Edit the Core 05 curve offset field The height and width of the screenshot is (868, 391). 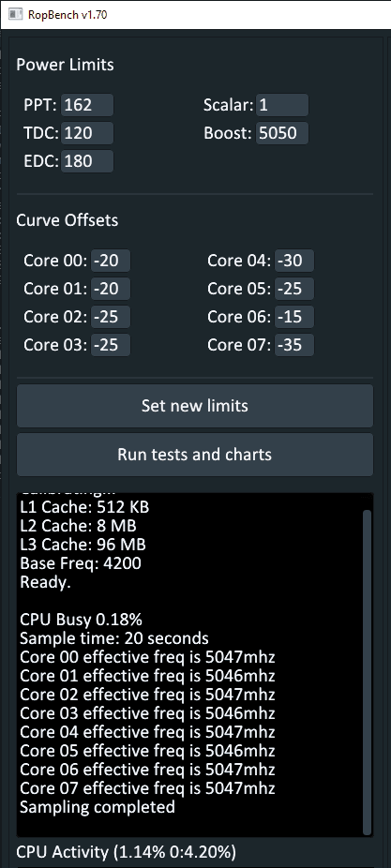294,289
